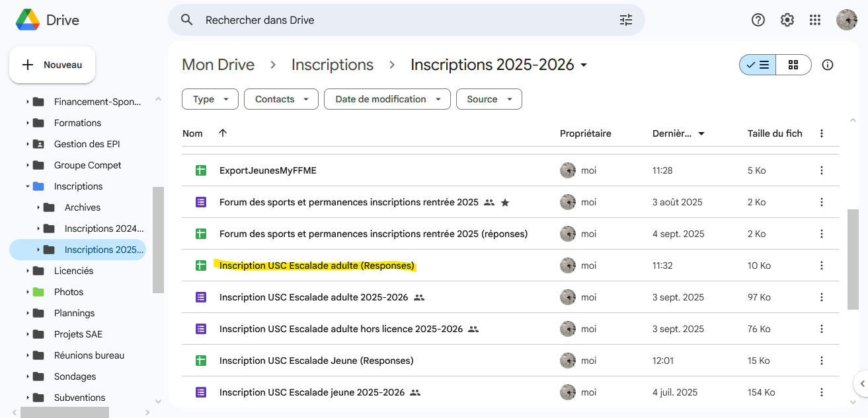The height and width of the screenshot is (418, 868).
Task: Click the star on Forum des sports form
Action: [x=505, y=202]
